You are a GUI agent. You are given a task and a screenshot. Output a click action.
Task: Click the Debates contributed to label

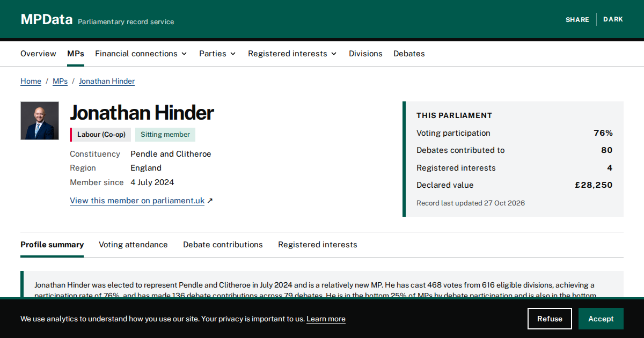pos(460,150)
